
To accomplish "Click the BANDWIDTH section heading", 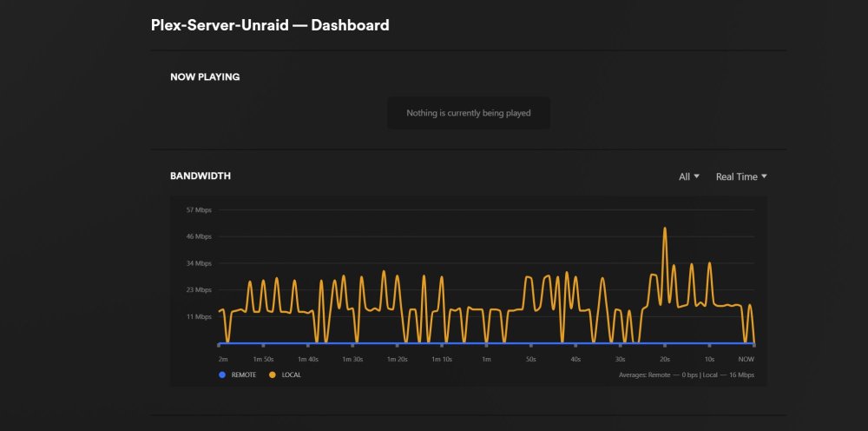I will [x=201, y=176].
